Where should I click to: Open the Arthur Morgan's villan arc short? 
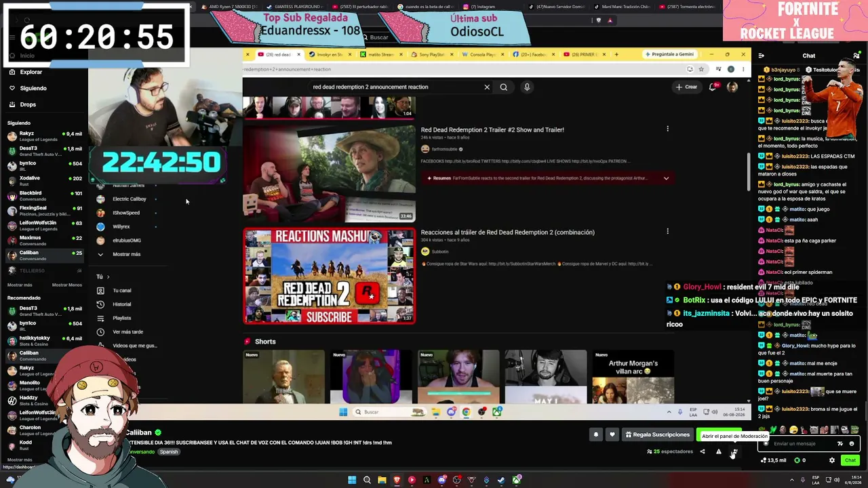[x=633, y=377]
